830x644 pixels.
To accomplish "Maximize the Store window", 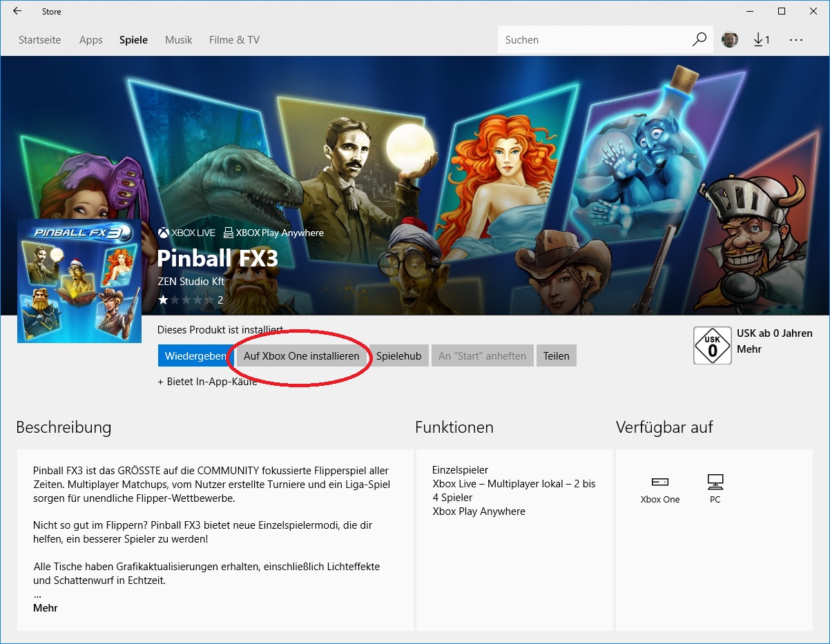I will [x=782, y=11].
